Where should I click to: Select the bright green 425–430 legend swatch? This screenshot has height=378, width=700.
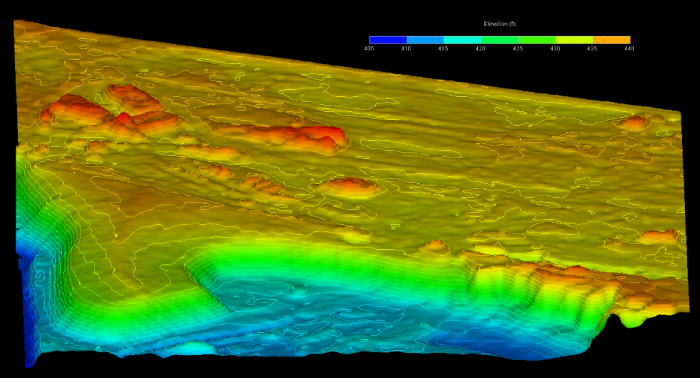(x=537, y=40)
